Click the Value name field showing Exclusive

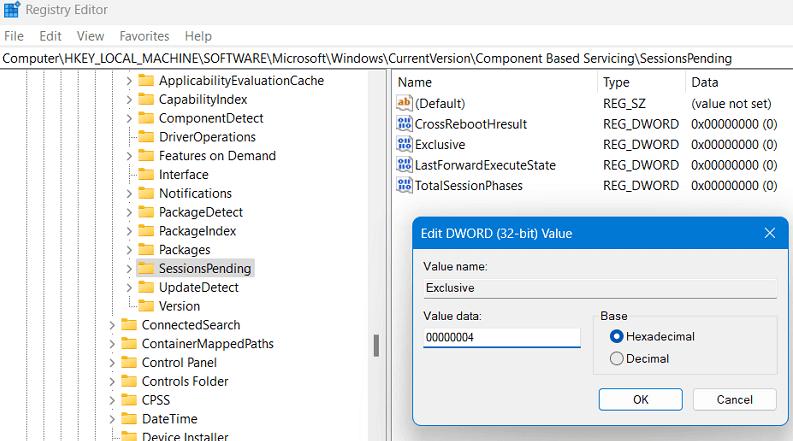tap(600, 288)
